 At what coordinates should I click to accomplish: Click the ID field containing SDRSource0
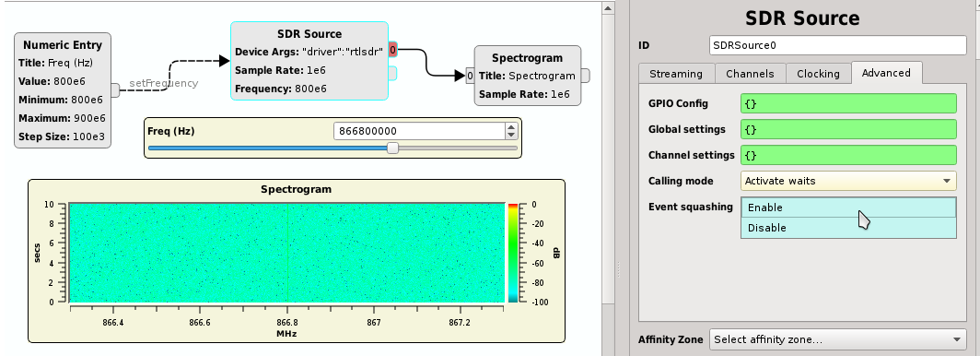[837, 45]
